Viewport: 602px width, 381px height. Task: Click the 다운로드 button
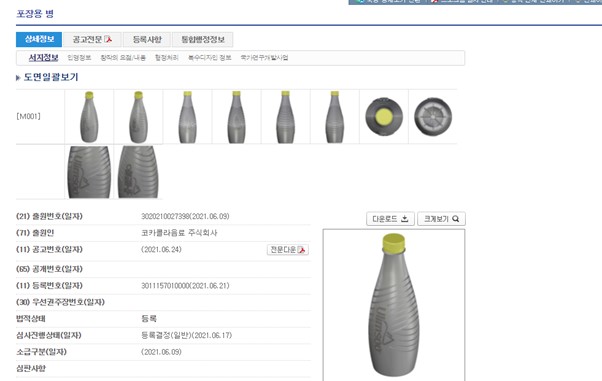click(x=390, y=219)
